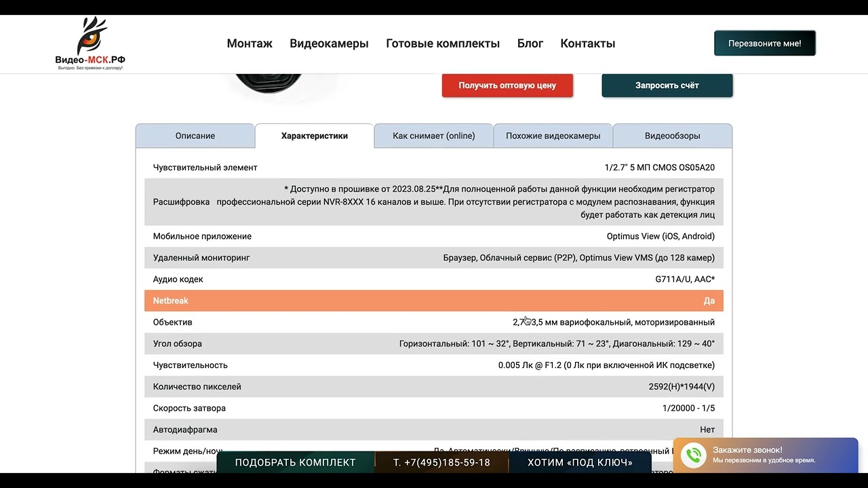Screen dimensions: 868x488
Task: Switch to the Описание tab
Action: click(195, 136)
